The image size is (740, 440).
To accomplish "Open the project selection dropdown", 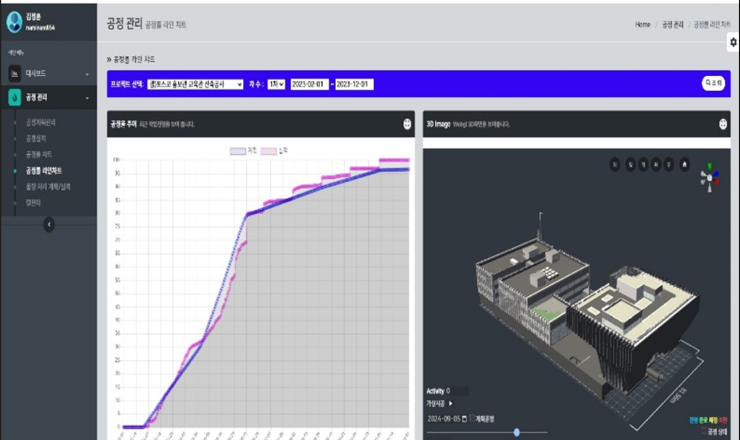I will pos(195,84).
